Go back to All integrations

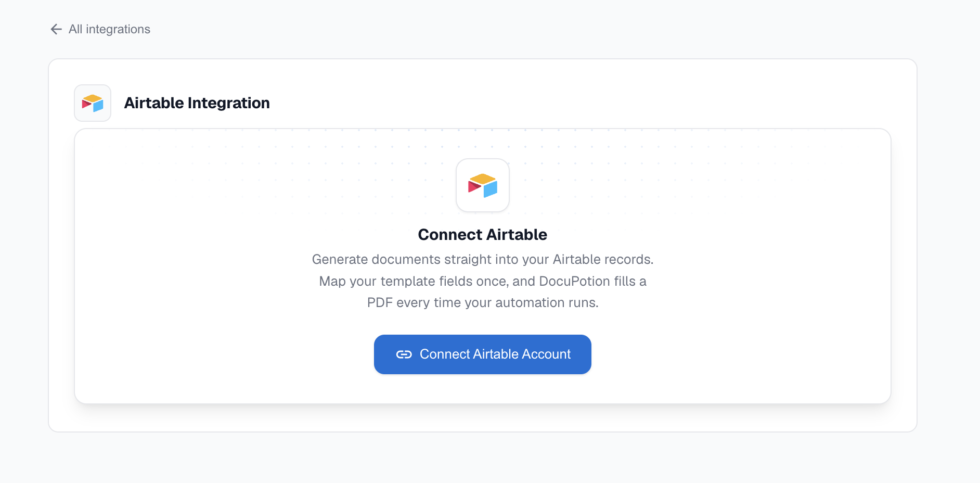(100, 29)
